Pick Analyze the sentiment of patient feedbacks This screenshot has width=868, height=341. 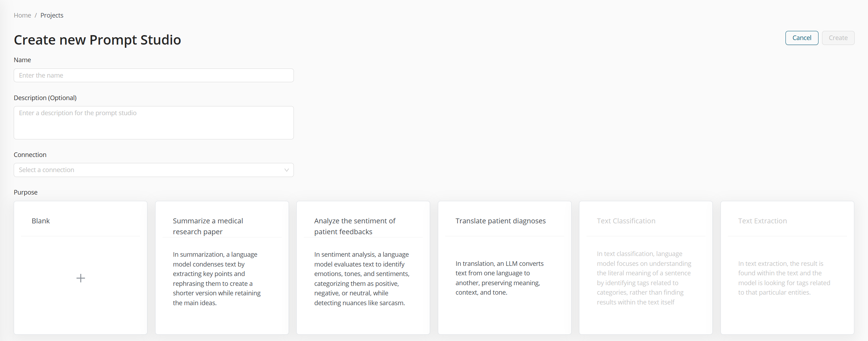pyautogui.click(x=363, y=268)
